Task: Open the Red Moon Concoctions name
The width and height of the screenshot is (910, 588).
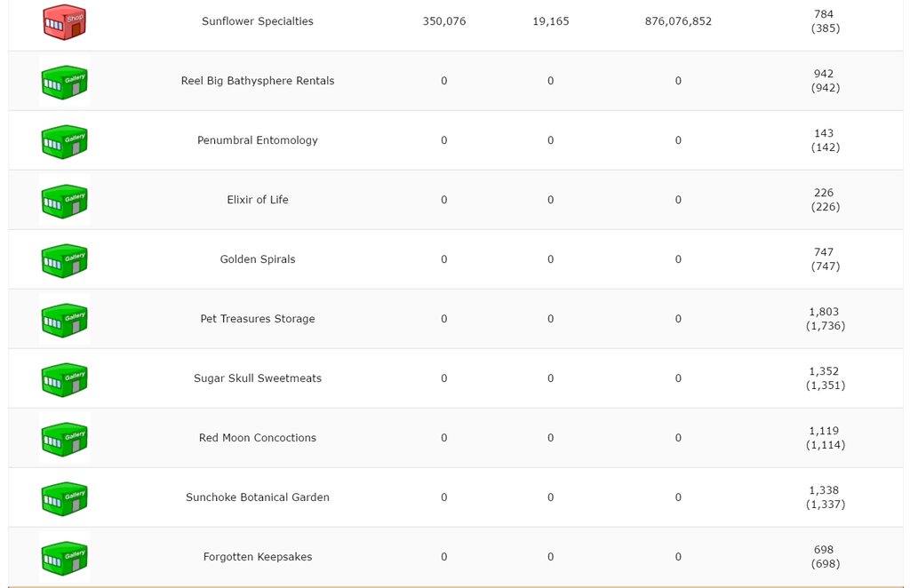Action: 258,438
